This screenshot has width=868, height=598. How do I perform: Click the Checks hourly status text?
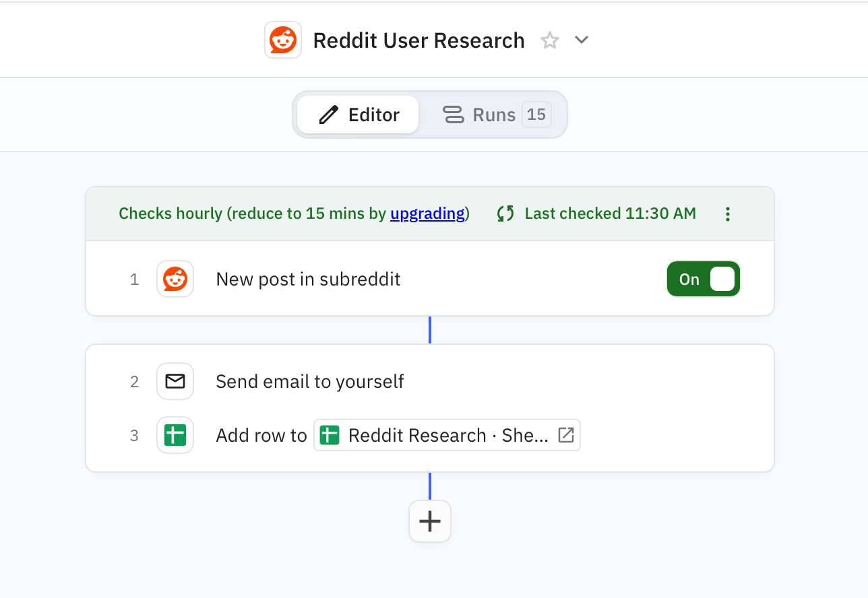coord(294,213)
